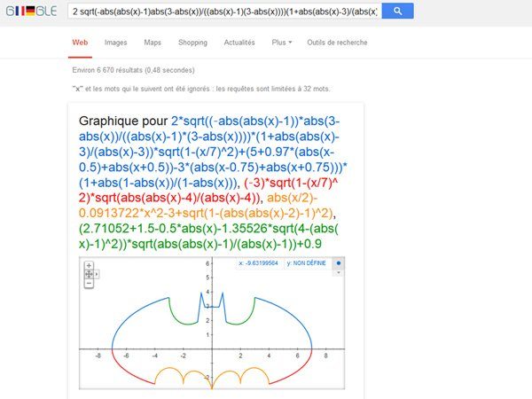The image size is (532, 399).
Task: Open the Shopping tab
Action: click(192, 43)
